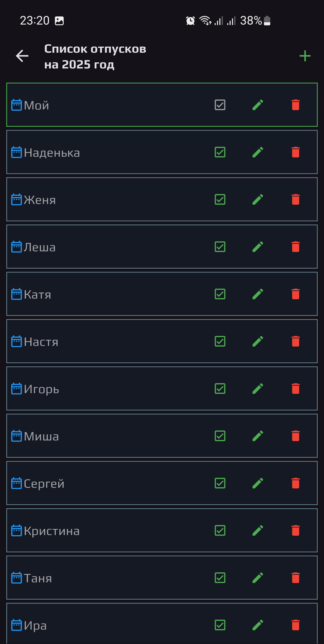Delete the Катя vacation entry
This screenshot has width=324, height=644.
[x=295, y=294]
